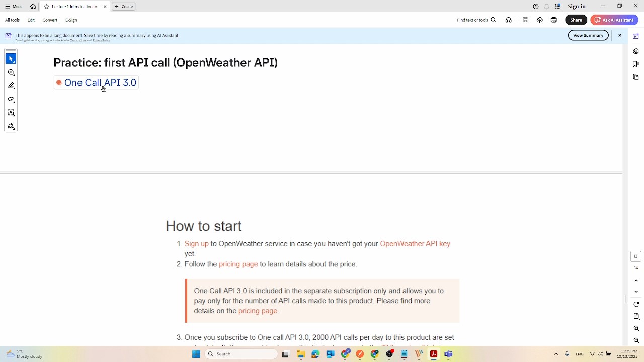Open the Convert menu item
Viewport: 644px width, 362px height.
50,20
